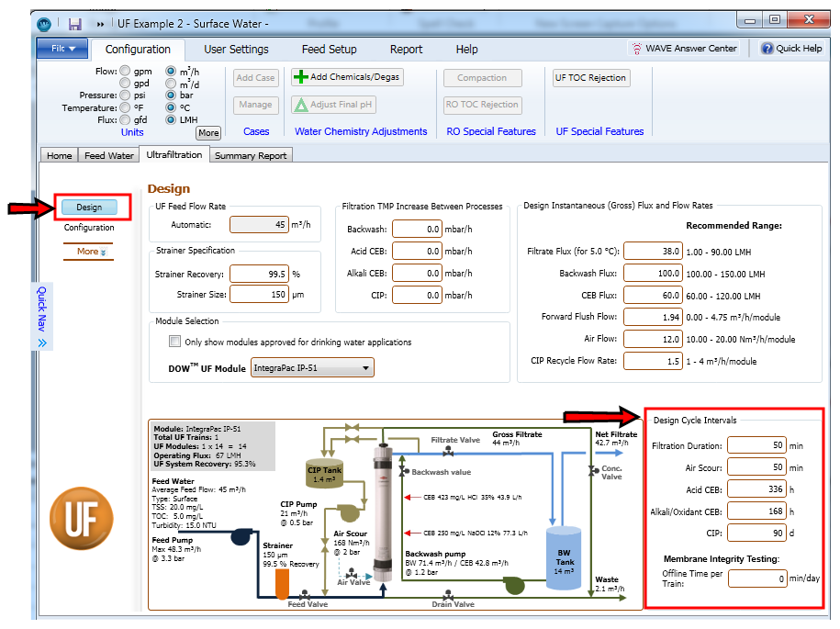Screen dimensions: 840x629
Task: Select gpd flow unit
Action: click(x=125, y=83)
